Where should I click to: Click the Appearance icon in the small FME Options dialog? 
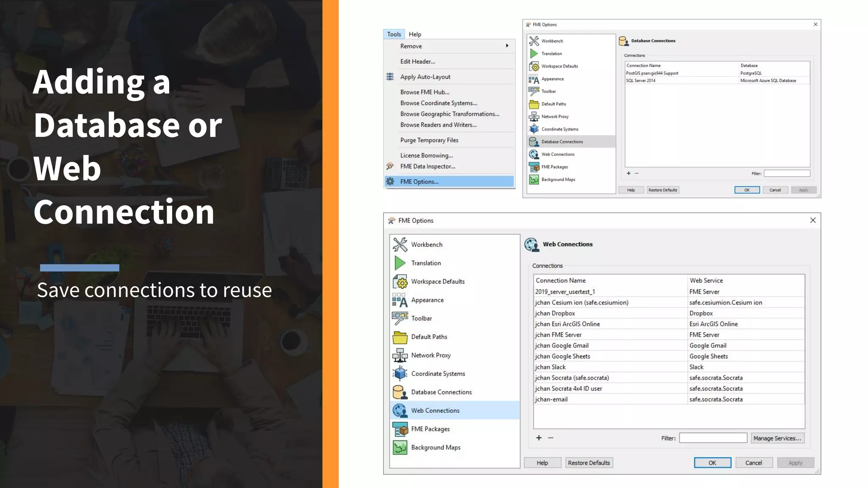pyautogui.click(x=534, y=79)
